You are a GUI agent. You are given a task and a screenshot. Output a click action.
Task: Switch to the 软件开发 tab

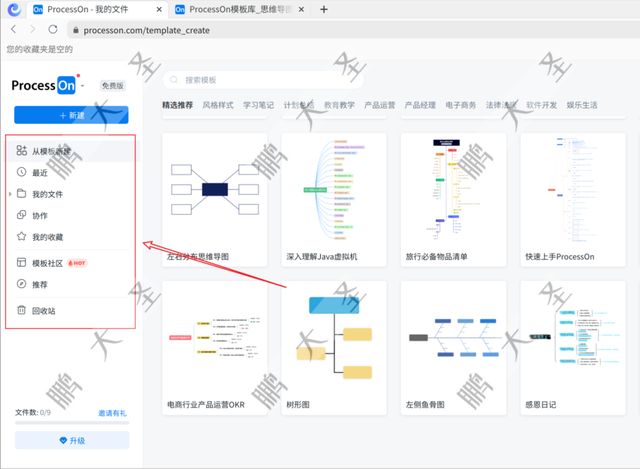point(541,105)
